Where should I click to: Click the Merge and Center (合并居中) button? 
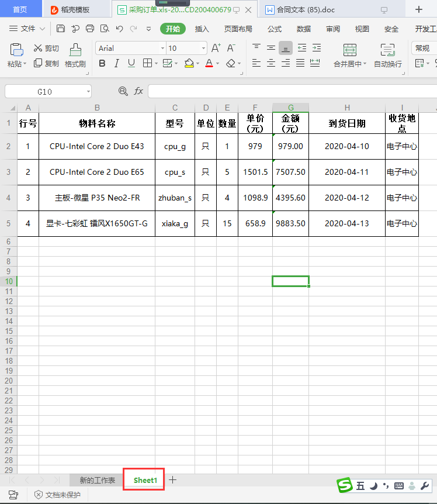(x=349, y=56)
